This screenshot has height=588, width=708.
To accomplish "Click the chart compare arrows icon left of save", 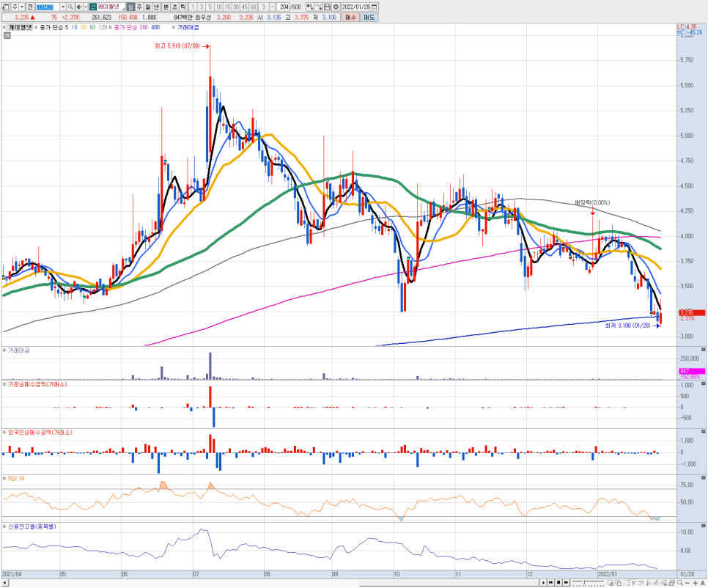I will (318, 7).
